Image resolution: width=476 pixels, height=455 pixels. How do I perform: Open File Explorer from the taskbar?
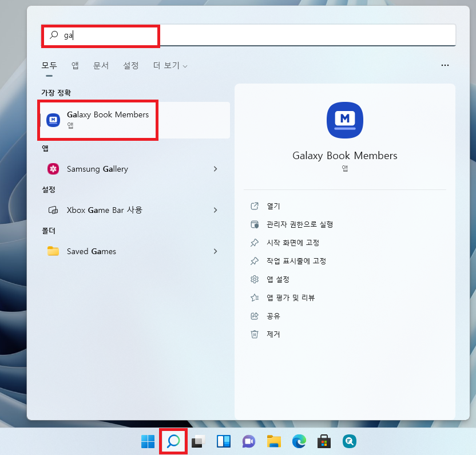(x=274, y=441)
